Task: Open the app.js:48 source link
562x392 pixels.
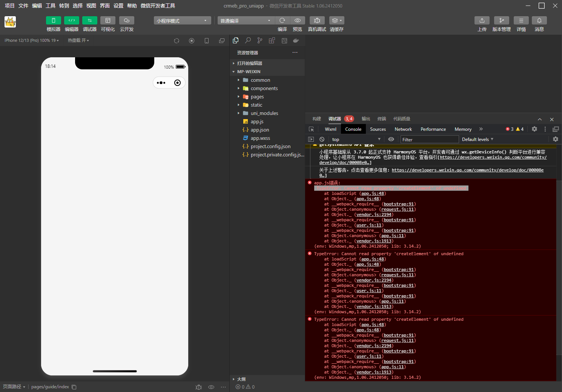Action: (372, 194)
